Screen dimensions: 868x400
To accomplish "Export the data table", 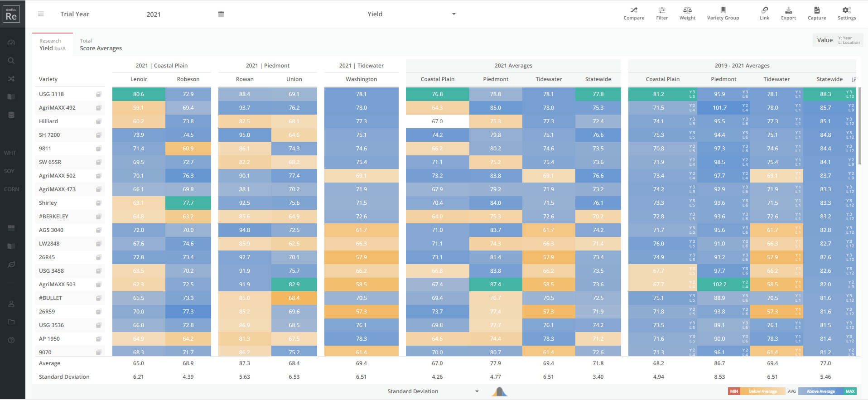I will coord(788,14).
